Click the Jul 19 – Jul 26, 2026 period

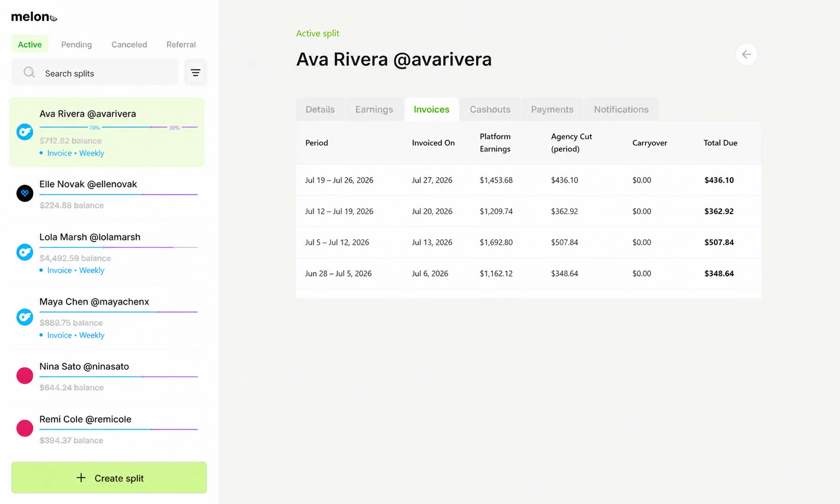339,180
